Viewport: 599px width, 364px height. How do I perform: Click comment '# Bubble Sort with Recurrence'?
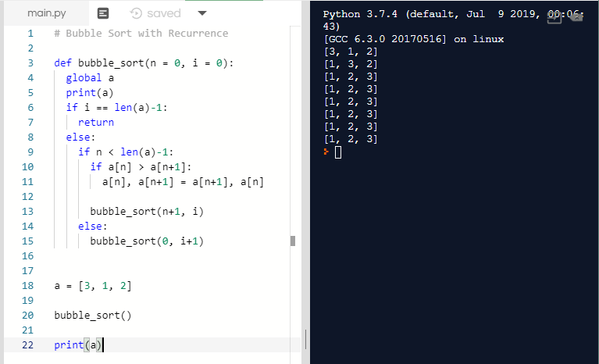(x=141, y=34)
